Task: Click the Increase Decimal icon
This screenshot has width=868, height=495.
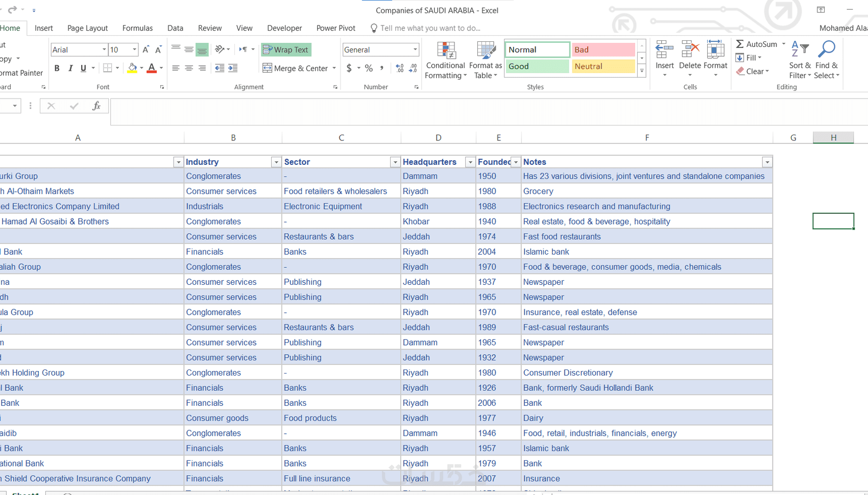Action: (400, 68)
